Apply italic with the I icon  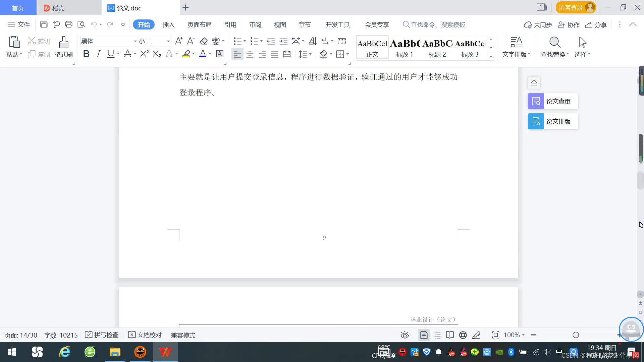coord(98,54)
